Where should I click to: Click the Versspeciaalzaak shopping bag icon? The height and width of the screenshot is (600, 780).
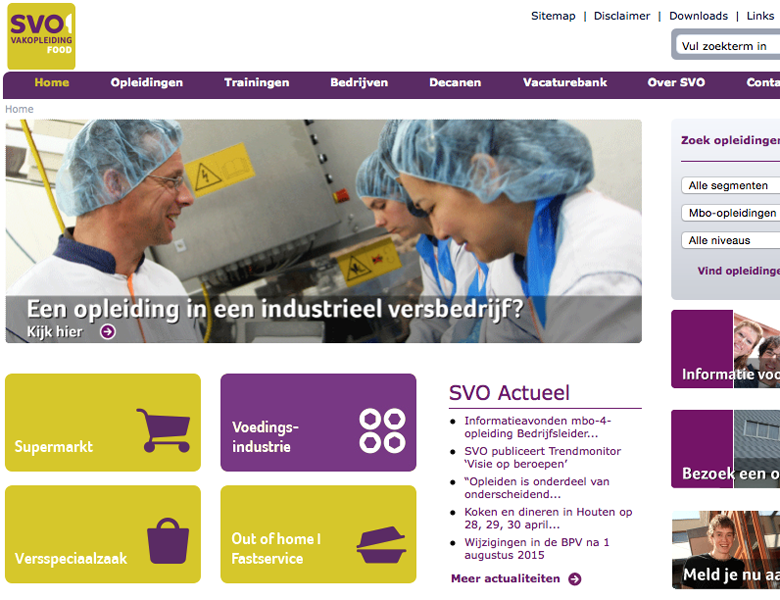(x=168, y=541)
